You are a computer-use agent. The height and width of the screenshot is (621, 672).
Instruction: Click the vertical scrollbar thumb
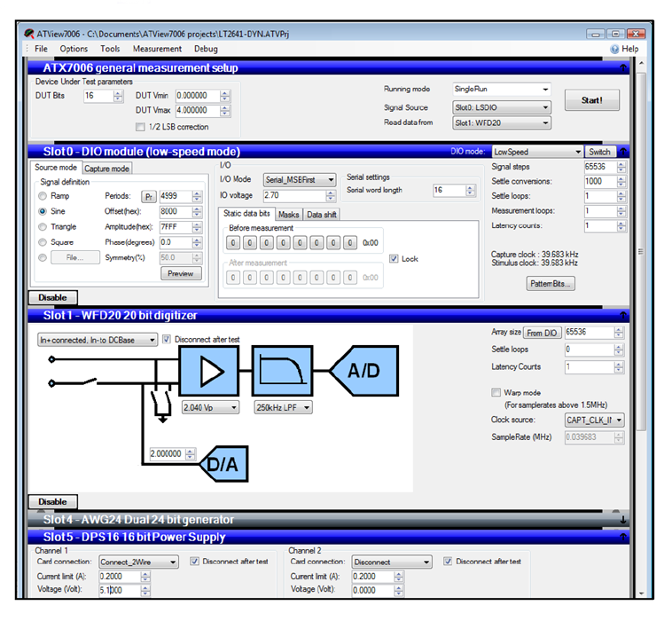[x=641, y=251]
